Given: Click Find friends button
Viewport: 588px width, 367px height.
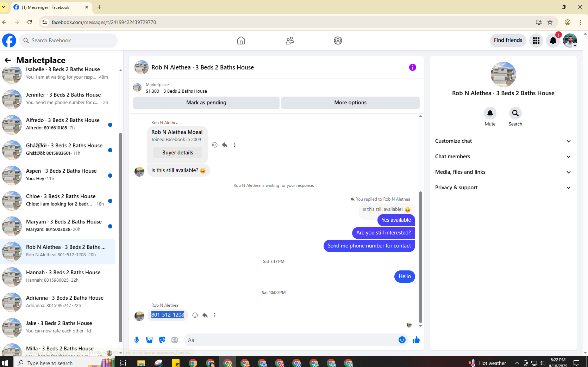Looking at the screenshot, I should [508, 40].
